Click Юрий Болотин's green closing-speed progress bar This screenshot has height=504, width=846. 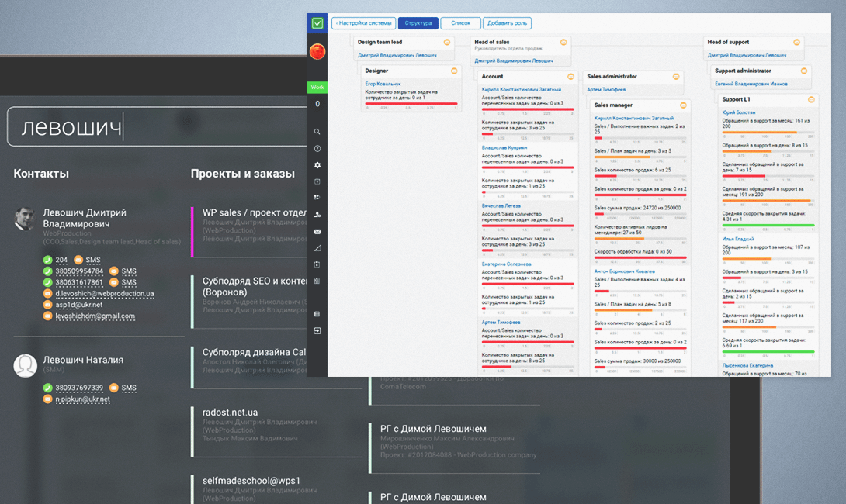(x=768, y=226)
